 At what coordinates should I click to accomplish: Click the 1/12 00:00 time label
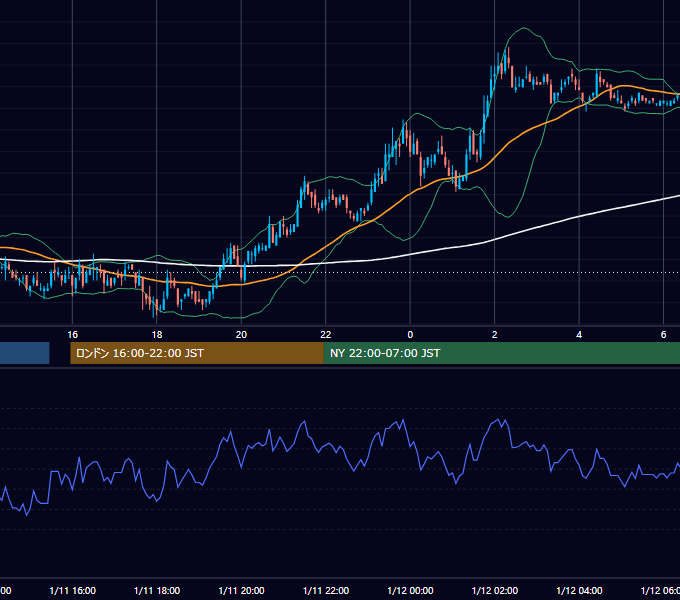pos(410,591)
